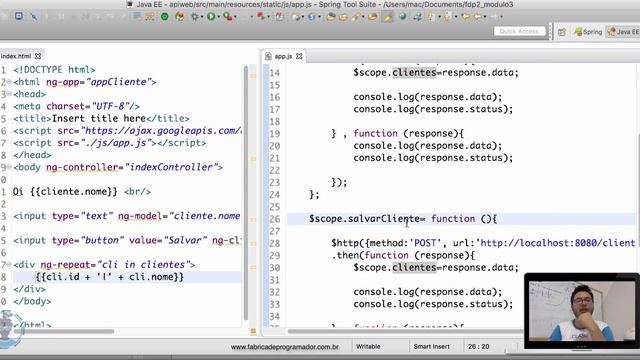
Task: Click line number 26 in app.js gutter
Action: (275, 219)
